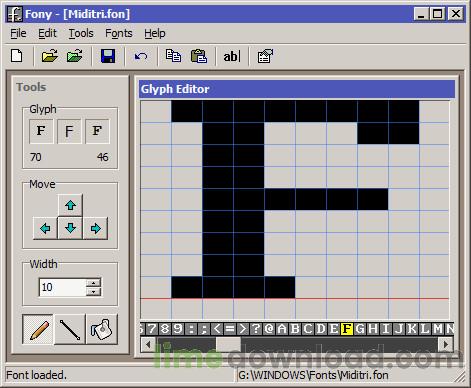
Task: Click the Glyph Editor title header
Action: point(297,89)
